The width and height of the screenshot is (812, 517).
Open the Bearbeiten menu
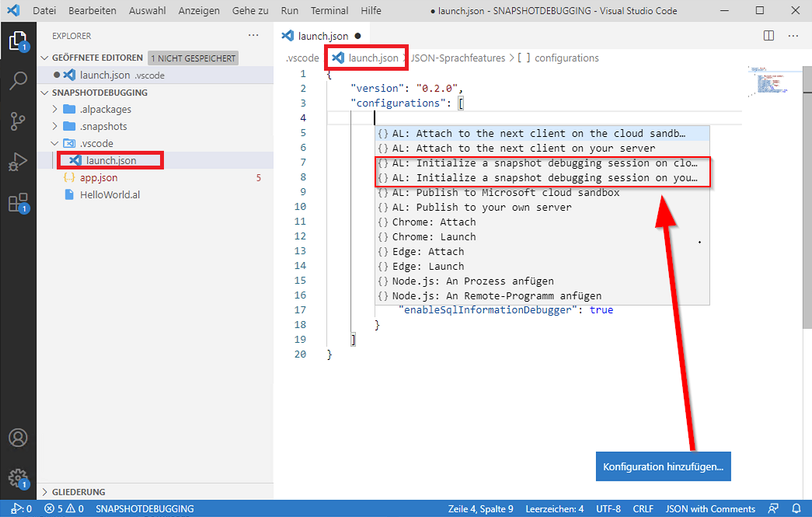(92, 10)
